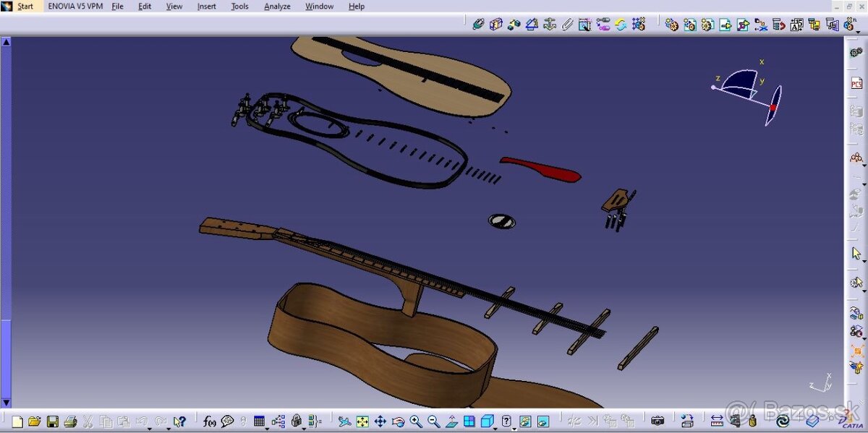Click the left vertical scrollbar up arrow
The height and width of the screenshot is (433, 868).
(x=6, y=42)
